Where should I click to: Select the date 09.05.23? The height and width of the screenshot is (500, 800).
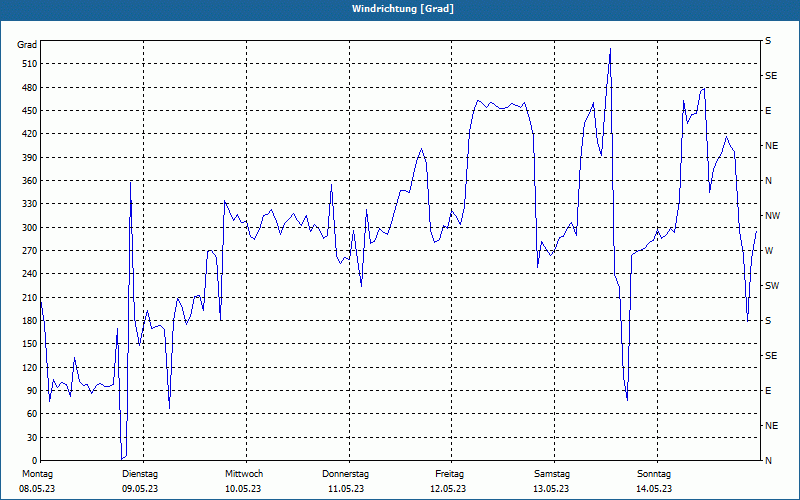140,489
